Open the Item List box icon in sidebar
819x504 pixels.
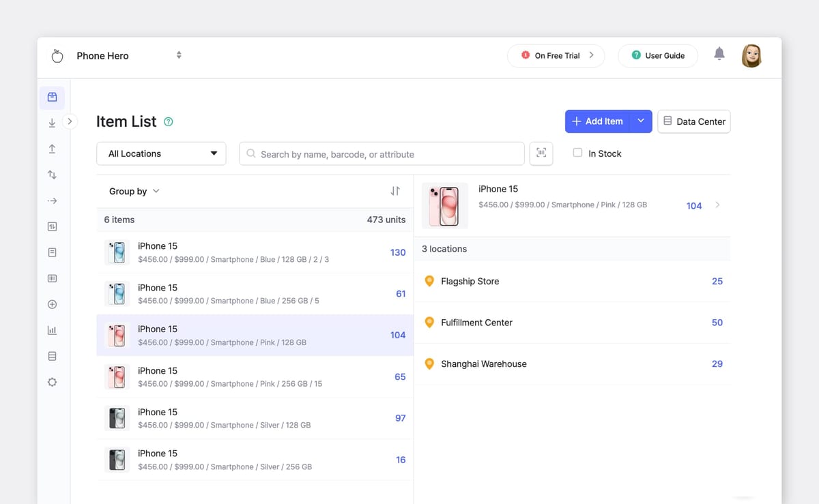(x=52, y=98)
